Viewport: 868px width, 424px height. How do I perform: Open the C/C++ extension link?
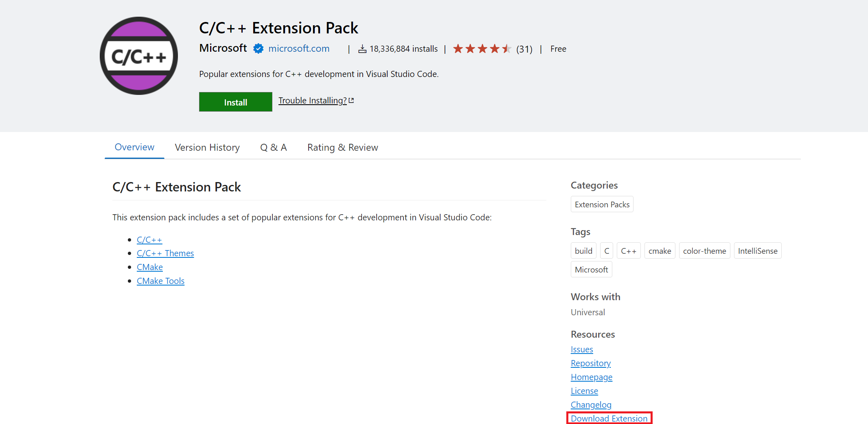(x=149, y=239)
